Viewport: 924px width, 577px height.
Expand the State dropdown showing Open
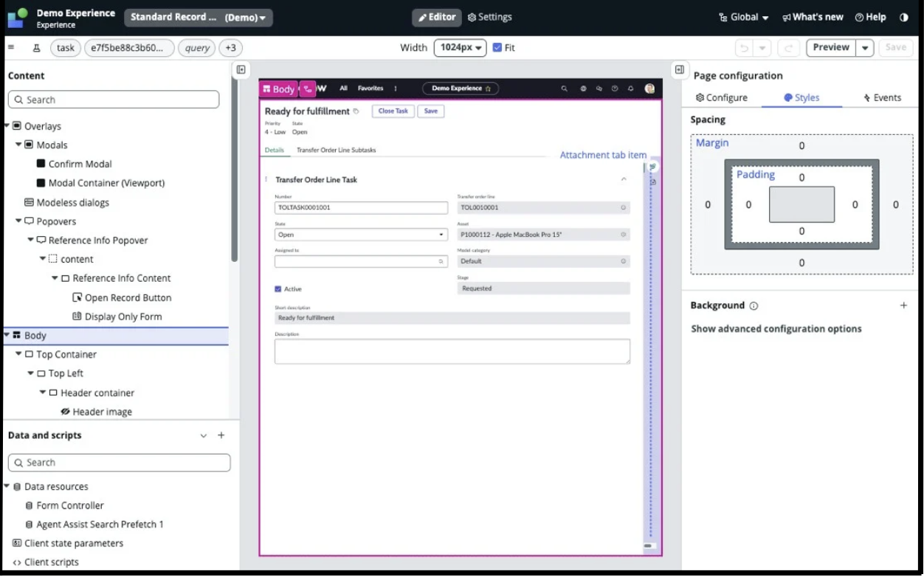click(x=441, y=235)
